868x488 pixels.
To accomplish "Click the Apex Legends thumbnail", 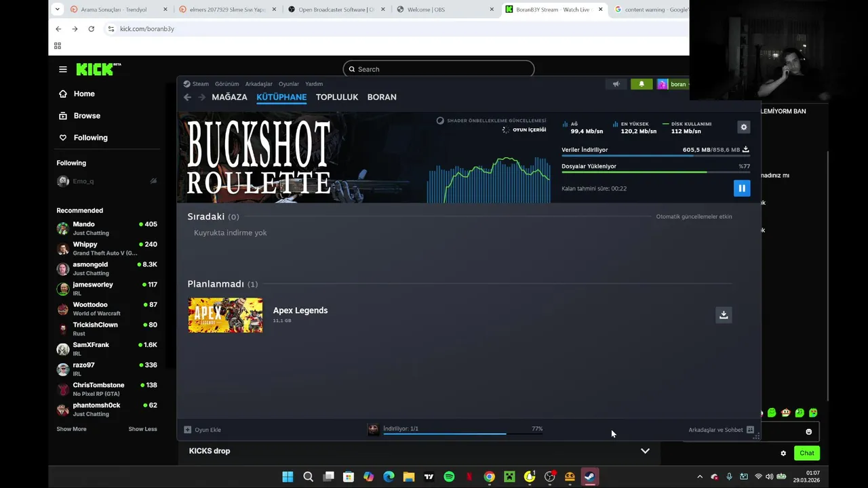I will [225, 315].
